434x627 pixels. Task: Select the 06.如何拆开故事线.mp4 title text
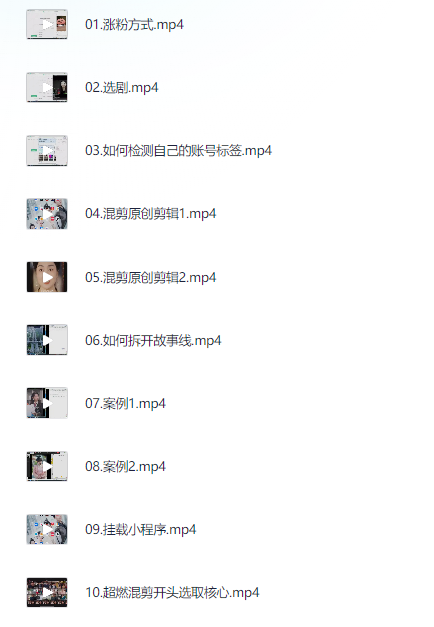coord(153,341)
